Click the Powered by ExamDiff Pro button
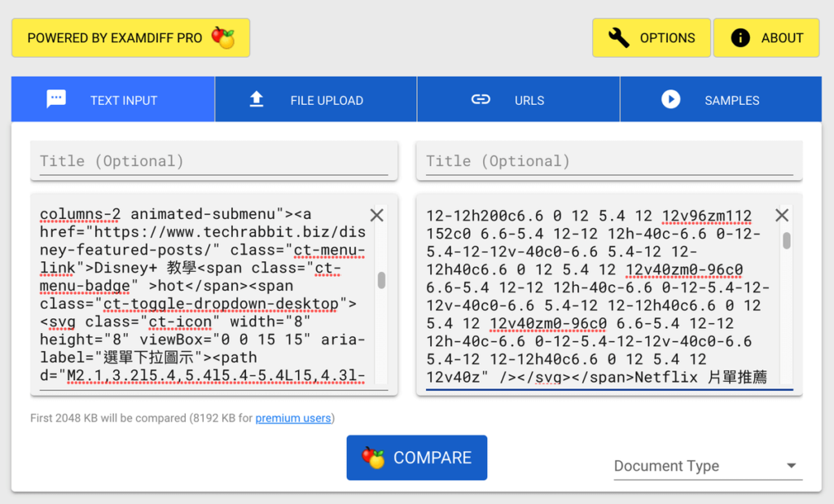 coord(131,37)
